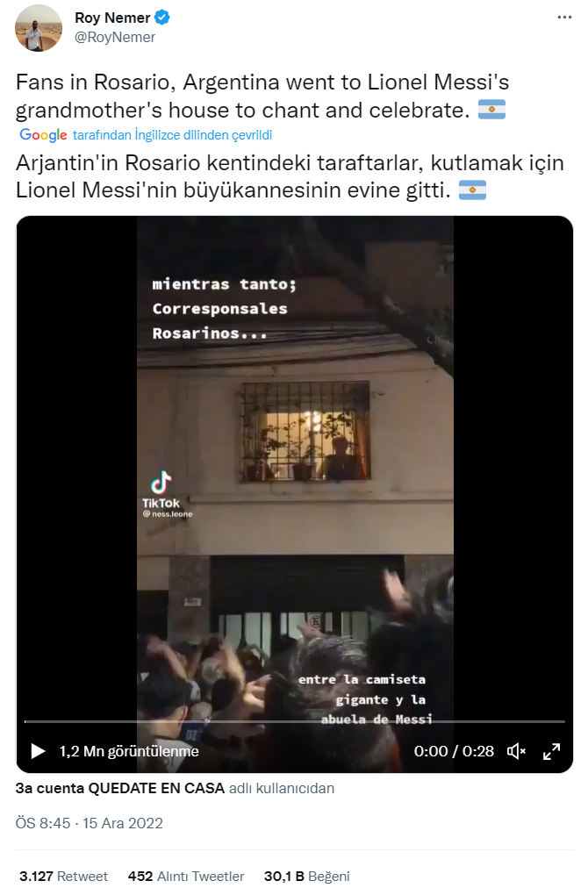Click the video frame's lit window area
The width and height of the screenshot is (588, 888).
(x=306, y=432)
